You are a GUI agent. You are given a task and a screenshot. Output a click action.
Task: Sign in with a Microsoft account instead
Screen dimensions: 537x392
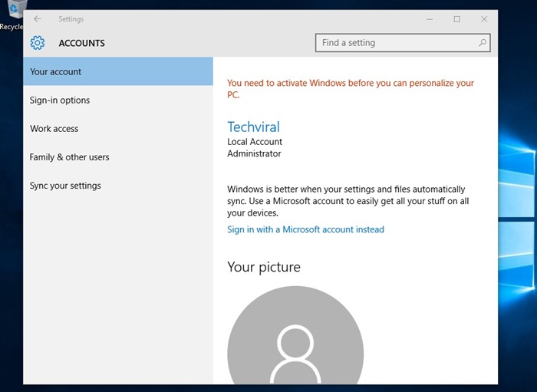coord(305,229)
